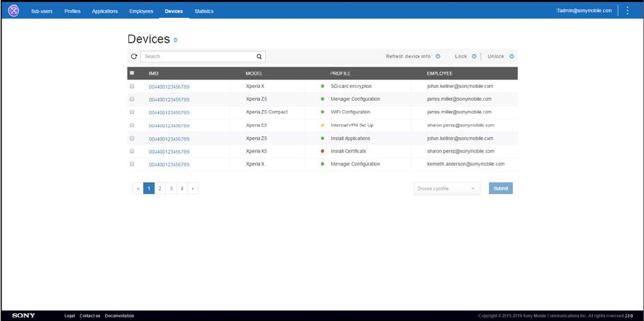
Task: Click the MODEL column header
Action: [x=254, y=74]
